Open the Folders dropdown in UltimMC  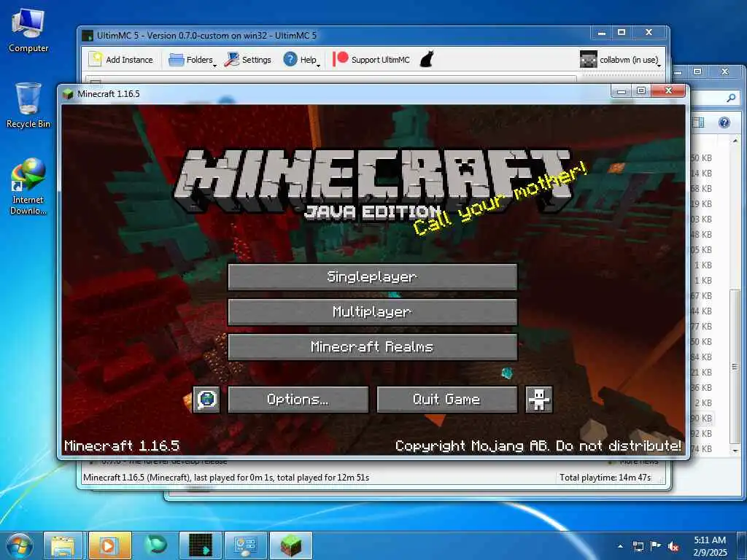pos(193,60)
